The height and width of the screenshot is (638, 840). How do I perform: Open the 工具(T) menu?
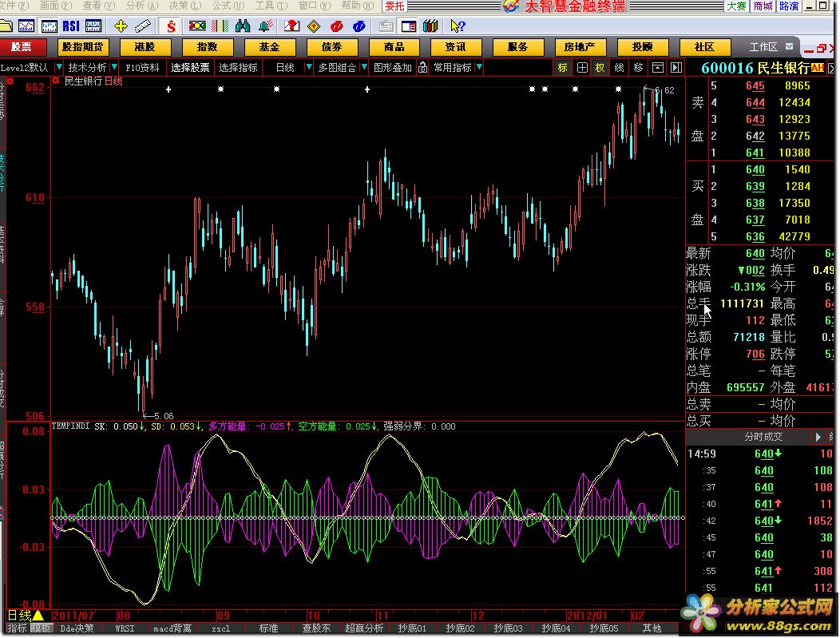click(271, 6)
